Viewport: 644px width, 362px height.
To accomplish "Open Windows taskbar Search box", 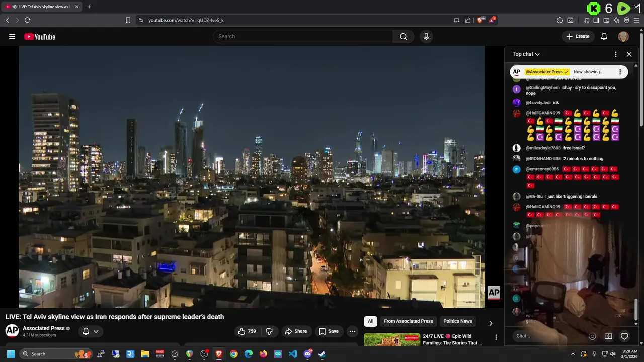I will [x=55, y=354].
